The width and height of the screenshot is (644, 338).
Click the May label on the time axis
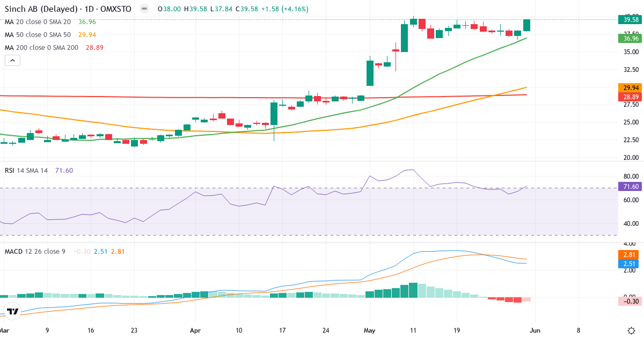tap(369, 330)
